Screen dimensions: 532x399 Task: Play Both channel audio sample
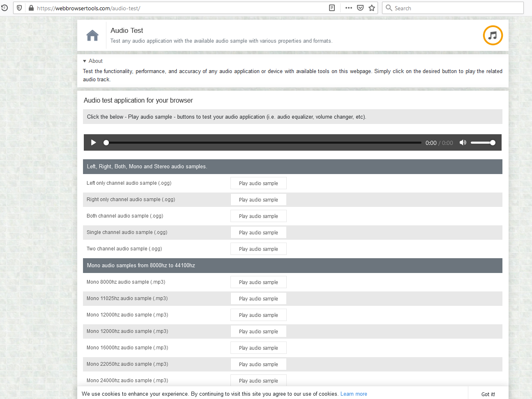click(258, 216)
